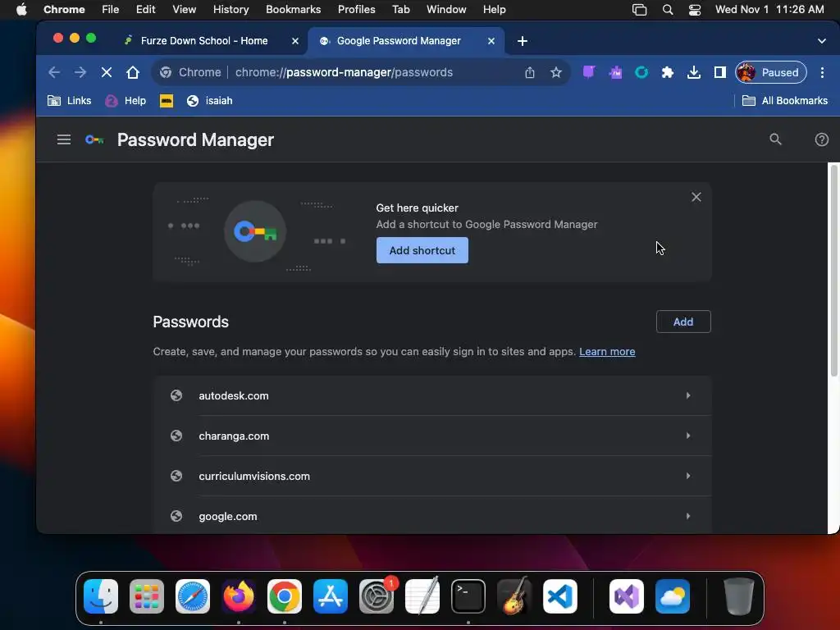
Task: Open the Profiles menu
Action: tap(356, 9)
